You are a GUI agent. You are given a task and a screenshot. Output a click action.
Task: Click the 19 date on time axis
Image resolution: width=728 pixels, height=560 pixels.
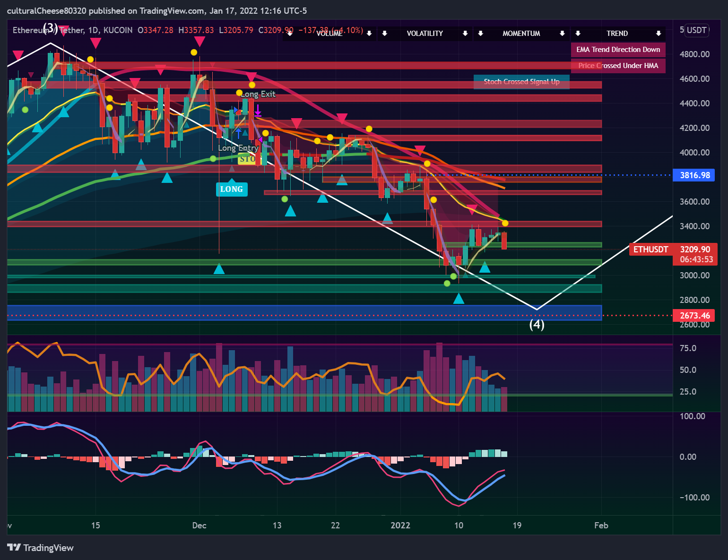(x=517, y=526)
